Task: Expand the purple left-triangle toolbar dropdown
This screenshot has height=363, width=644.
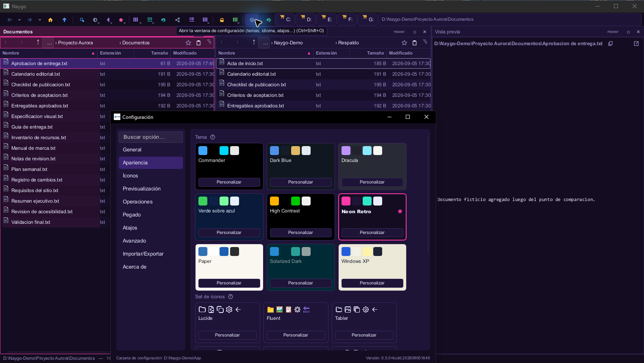Action: [x=111, y=22]
